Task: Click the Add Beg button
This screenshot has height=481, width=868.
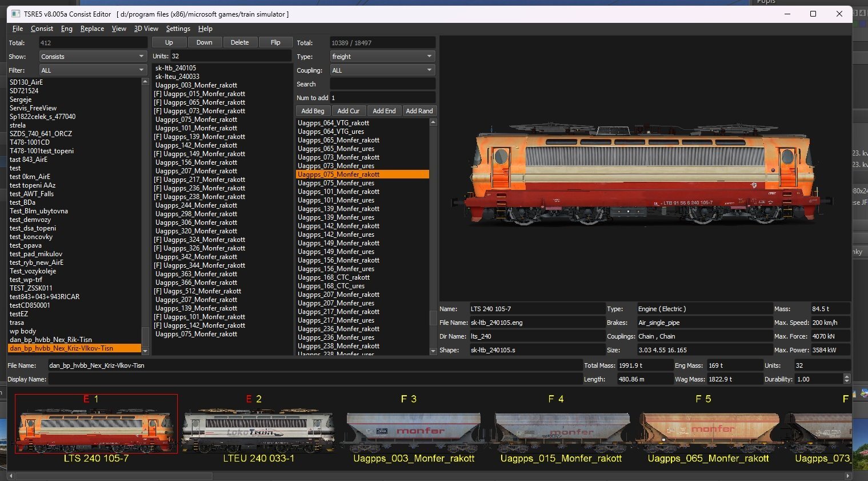Action: (313, 111)
